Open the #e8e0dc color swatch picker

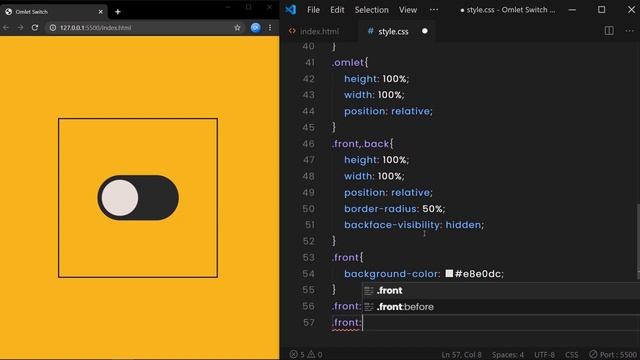449,273
